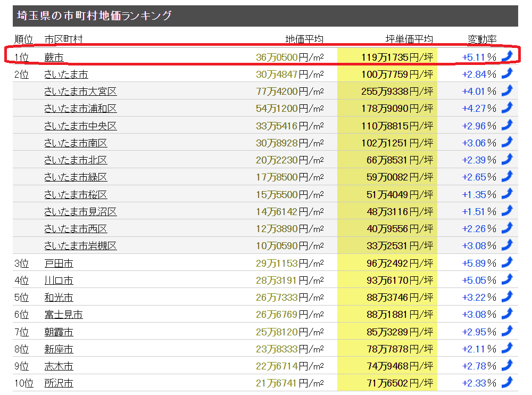Click the up-arrow icon beside +2.84%

pyautogui.click(x=507, y=73)
